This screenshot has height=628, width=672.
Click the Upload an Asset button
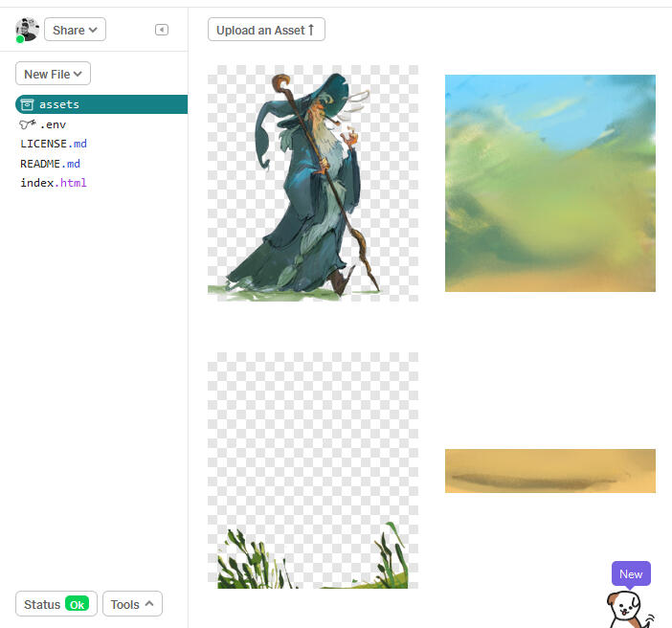click(x=266, y=30)
